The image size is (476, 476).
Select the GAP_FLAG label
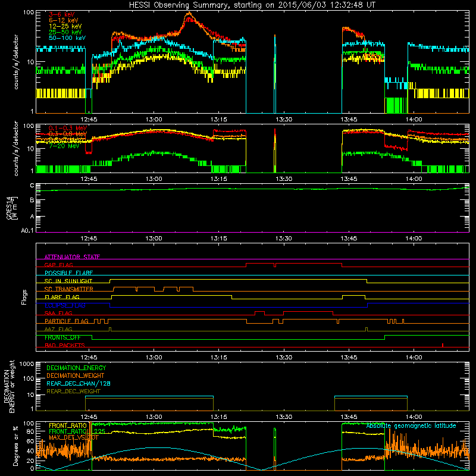tap(58, 265)
